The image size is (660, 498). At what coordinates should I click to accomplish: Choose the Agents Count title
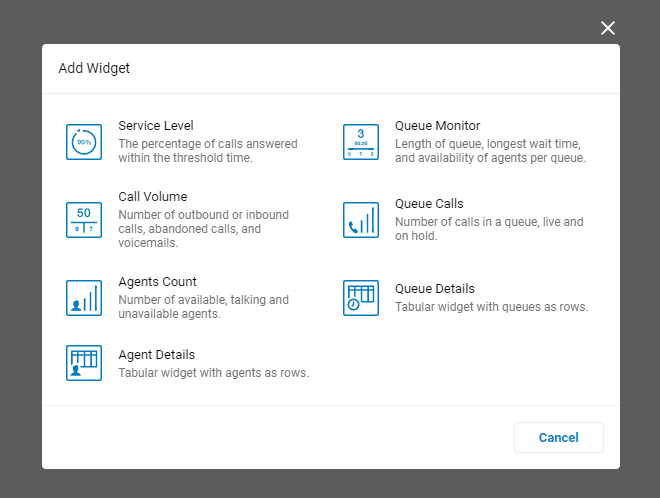[x=158, y=282]
